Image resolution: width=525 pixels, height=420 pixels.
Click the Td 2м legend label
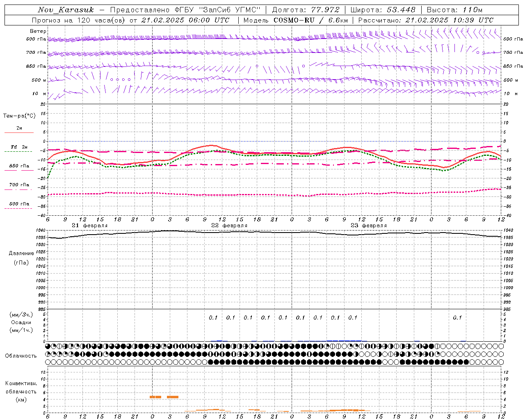(19, 147)
